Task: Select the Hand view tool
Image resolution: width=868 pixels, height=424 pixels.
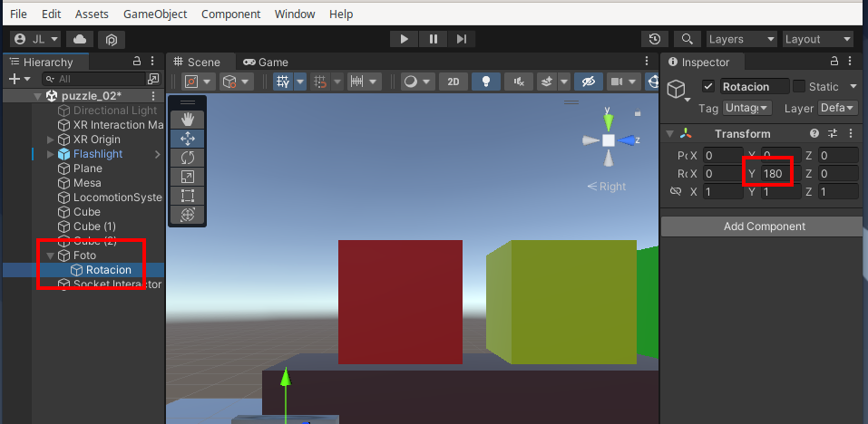Action: tap(188, 119)
